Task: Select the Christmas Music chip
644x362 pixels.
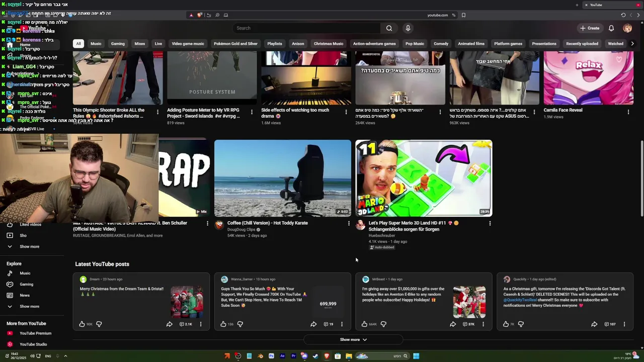Action: tap(329, 44)
